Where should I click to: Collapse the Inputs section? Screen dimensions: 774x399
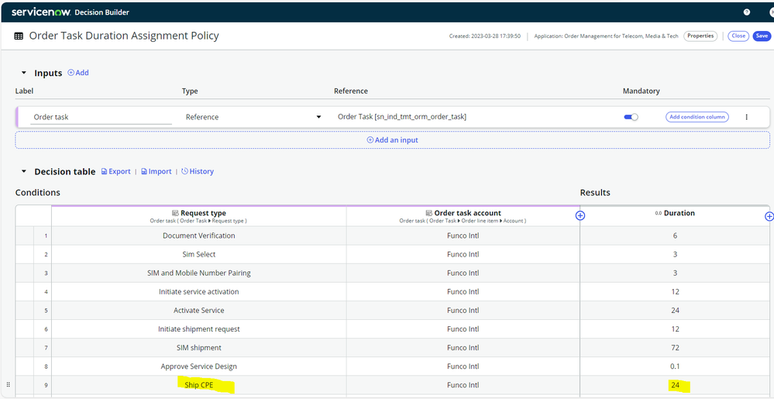(x=23, y=73)
